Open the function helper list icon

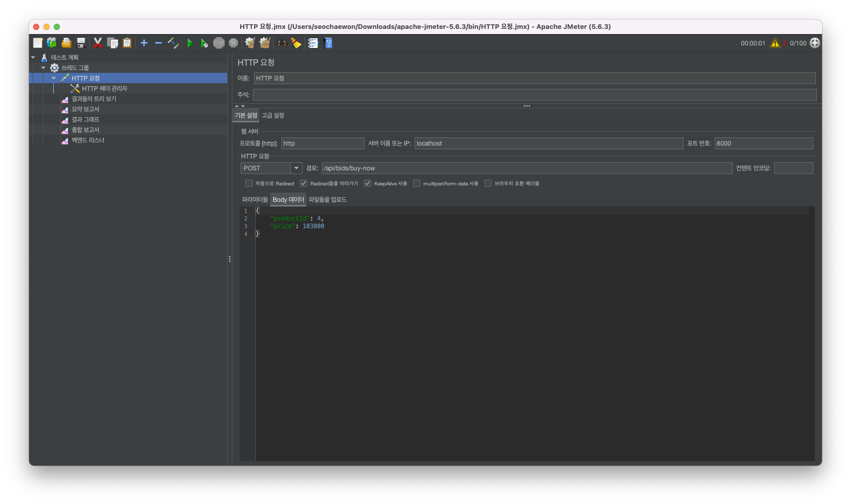(313, 43)
